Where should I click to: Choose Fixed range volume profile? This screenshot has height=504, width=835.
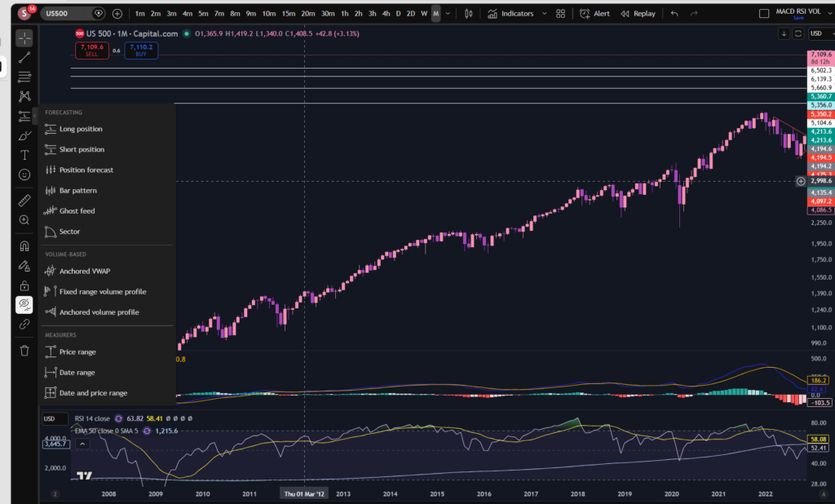click(107, 291)
